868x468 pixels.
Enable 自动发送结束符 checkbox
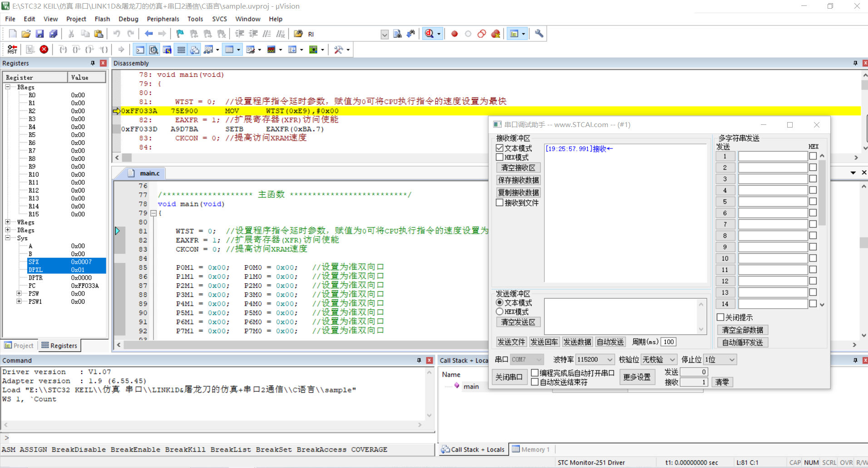point(535,382)
